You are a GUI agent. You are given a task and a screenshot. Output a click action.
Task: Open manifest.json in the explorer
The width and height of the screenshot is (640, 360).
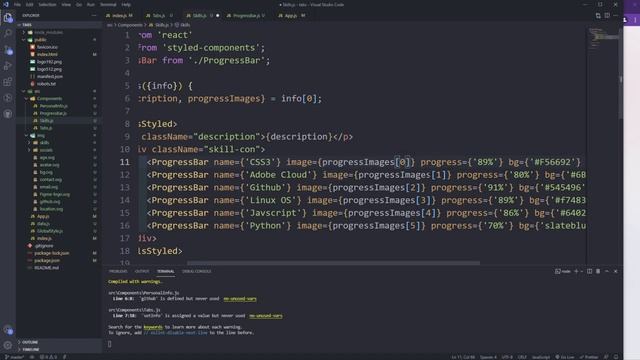50,76
